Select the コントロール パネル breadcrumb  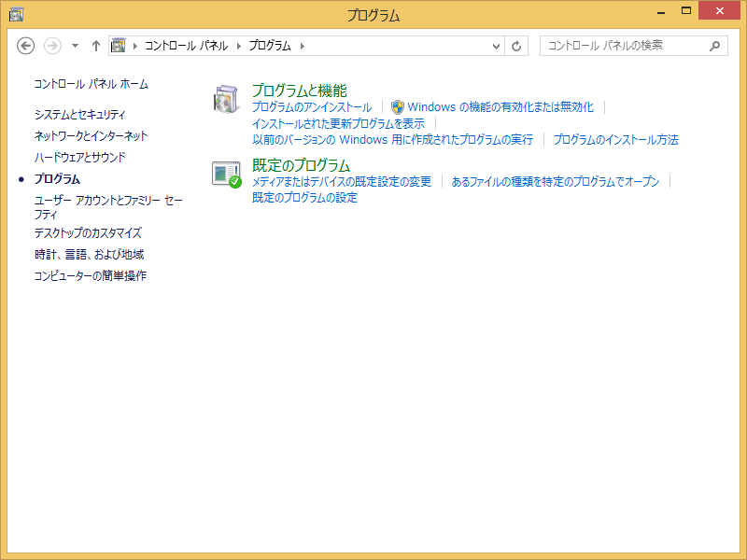click(186, 46)
